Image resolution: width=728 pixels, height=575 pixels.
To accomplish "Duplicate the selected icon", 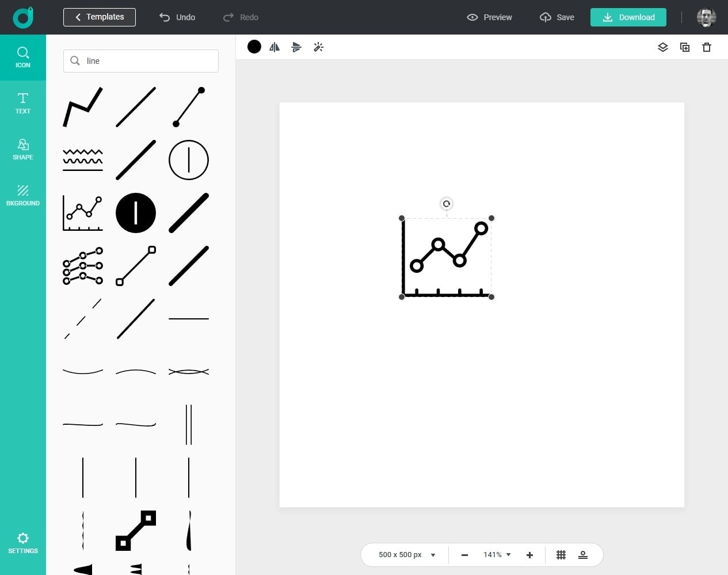I will [x=685, y=47].
